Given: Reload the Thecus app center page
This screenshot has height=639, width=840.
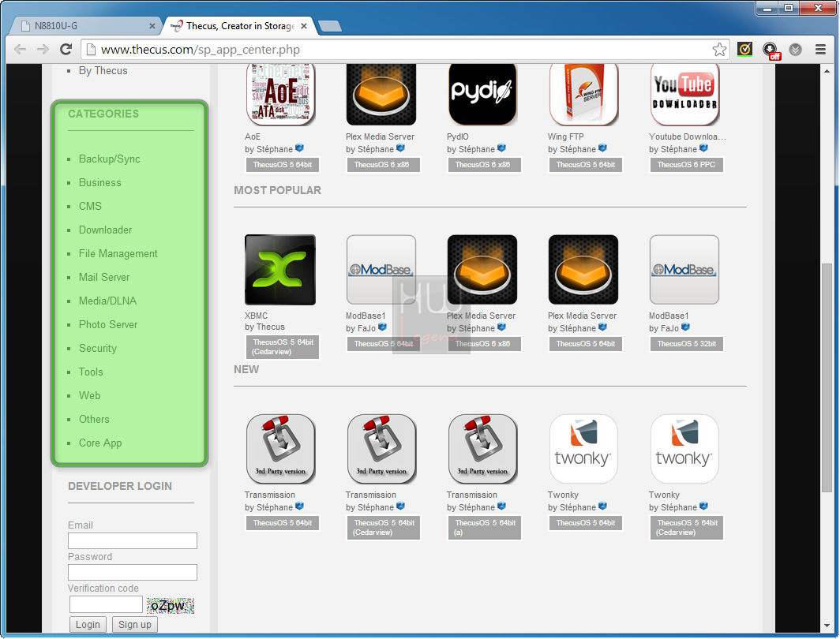Looking at the screenshot, I should click(x=66, y=50).
